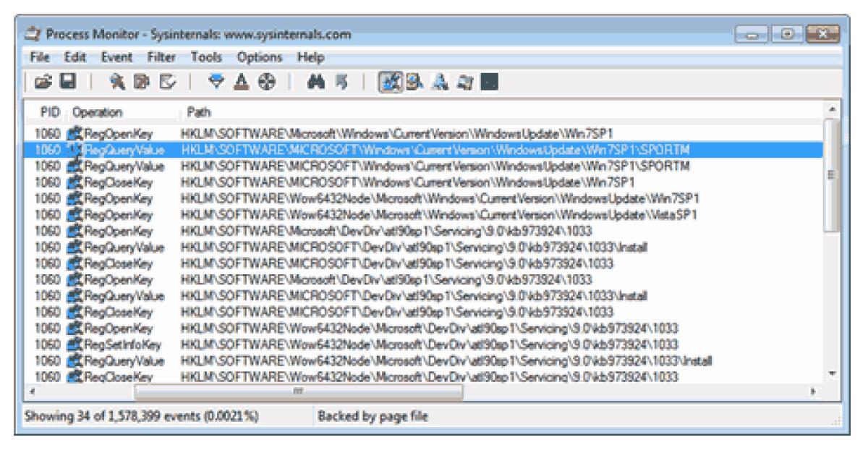Open the Tools menu
868x453 pixels.
[206, 57]
